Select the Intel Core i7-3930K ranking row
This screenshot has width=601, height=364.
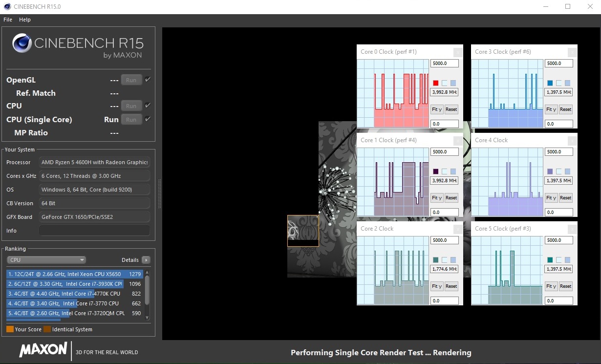[x=74, y=284]
